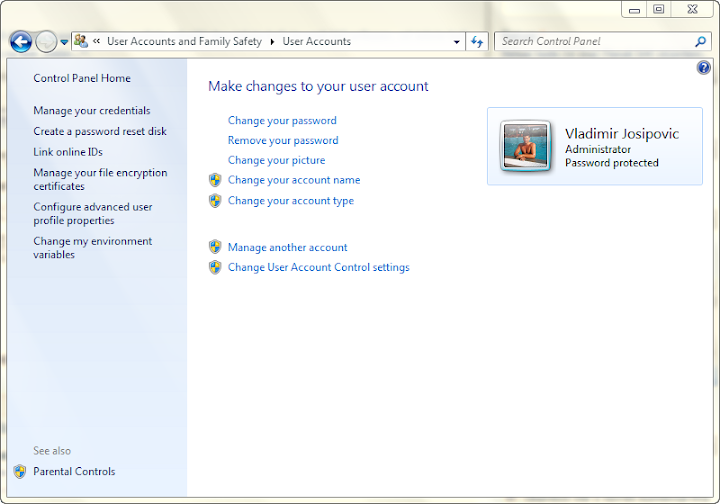Open the address bar history dropdown
This screenshot has width=720, height=504.
(x=456, y=42)
